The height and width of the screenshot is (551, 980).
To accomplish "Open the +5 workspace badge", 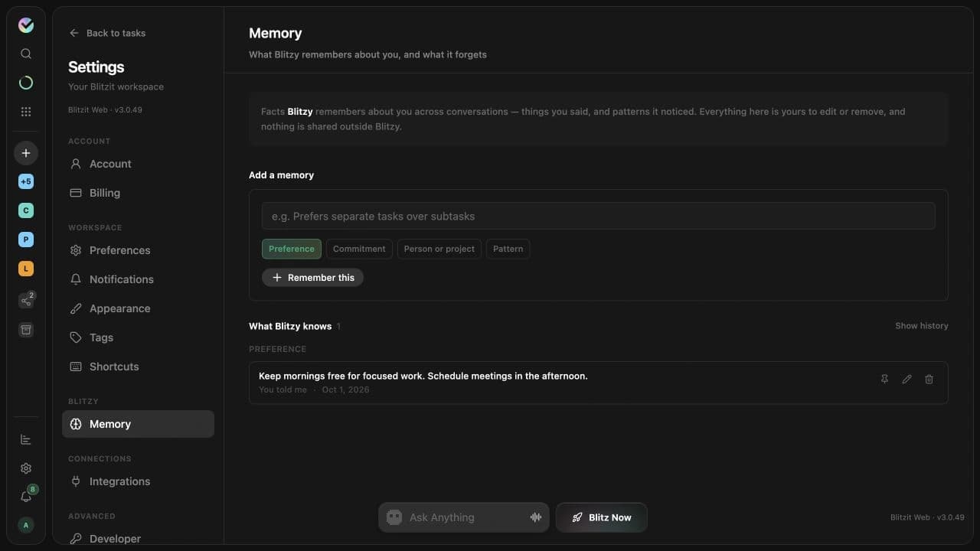I will click(x=26, y=181).
